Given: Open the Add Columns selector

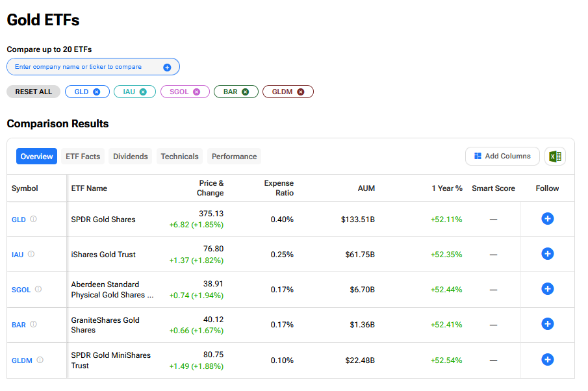Looking at the screenshot, I should (502, 157).
